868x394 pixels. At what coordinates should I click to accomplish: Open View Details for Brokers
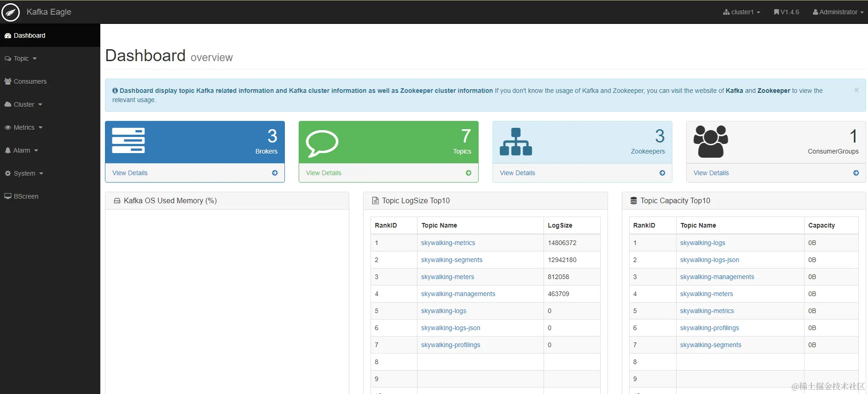coord(130,173)
